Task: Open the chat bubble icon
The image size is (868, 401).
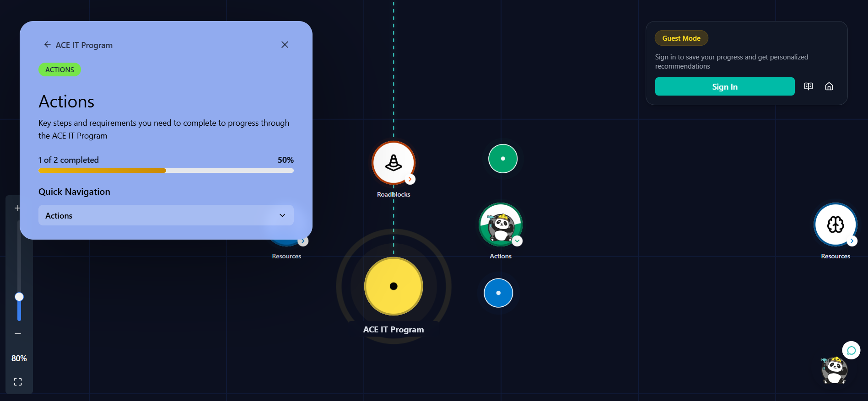Action: (x=851, y=350)
